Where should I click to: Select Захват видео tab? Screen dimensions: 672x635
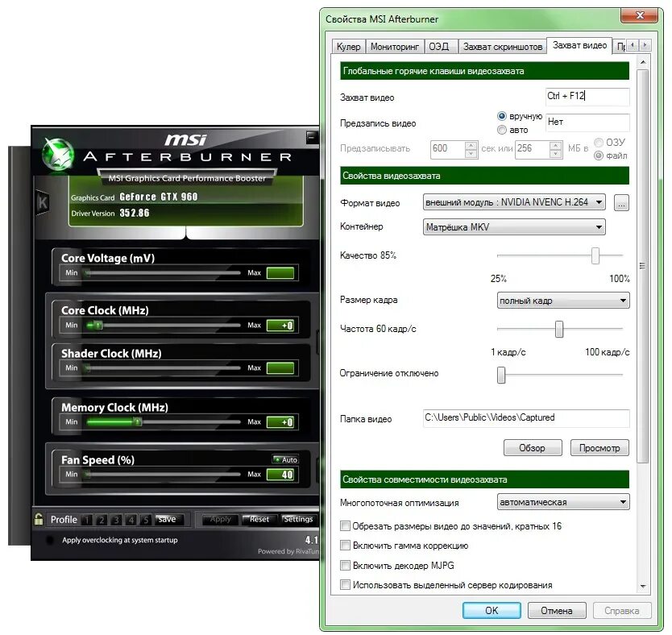pos(579,45)
